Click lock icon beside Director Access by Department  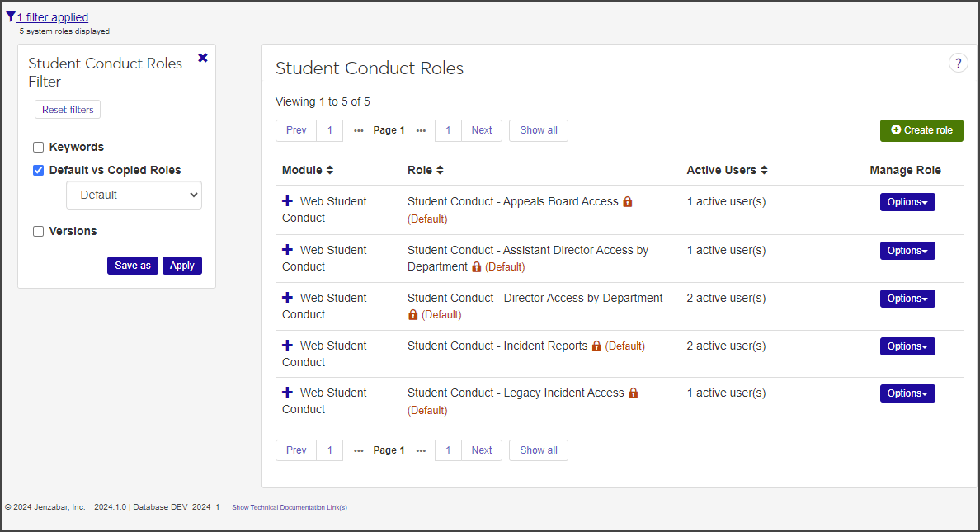[413, 315]
